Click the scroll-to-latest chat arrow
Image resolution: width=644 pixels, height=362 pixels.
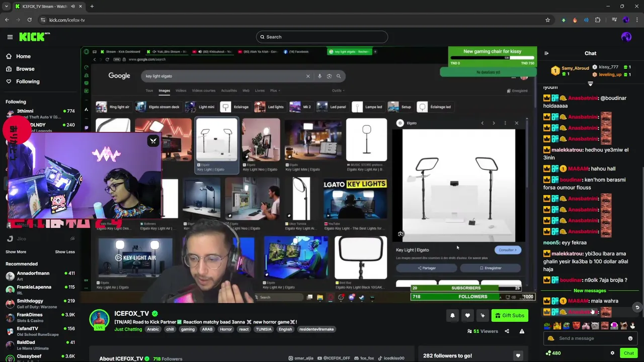pyautogui.click(x=637, y=307)
